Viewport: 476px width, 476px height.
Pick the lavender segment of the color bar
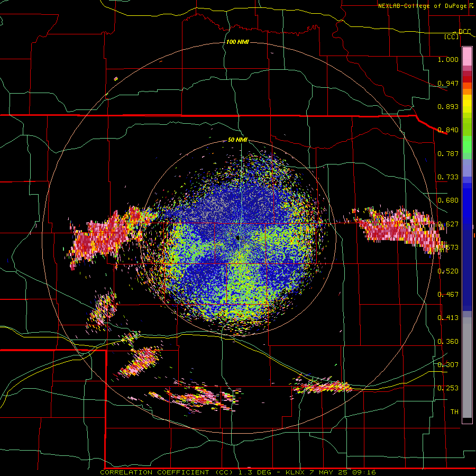(467, 168)
